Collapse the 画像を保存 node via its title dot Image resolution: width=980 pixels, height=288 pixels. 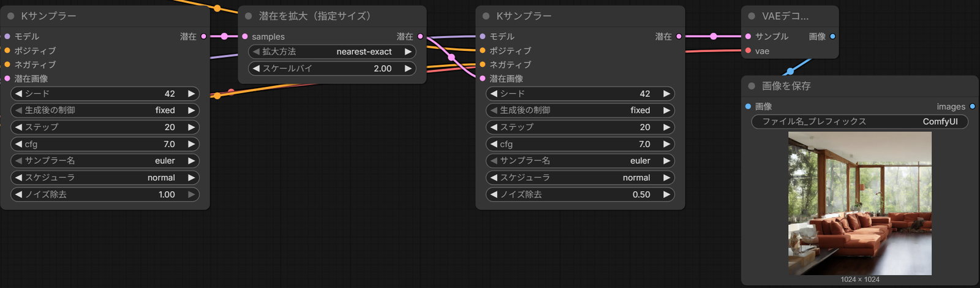752,86
